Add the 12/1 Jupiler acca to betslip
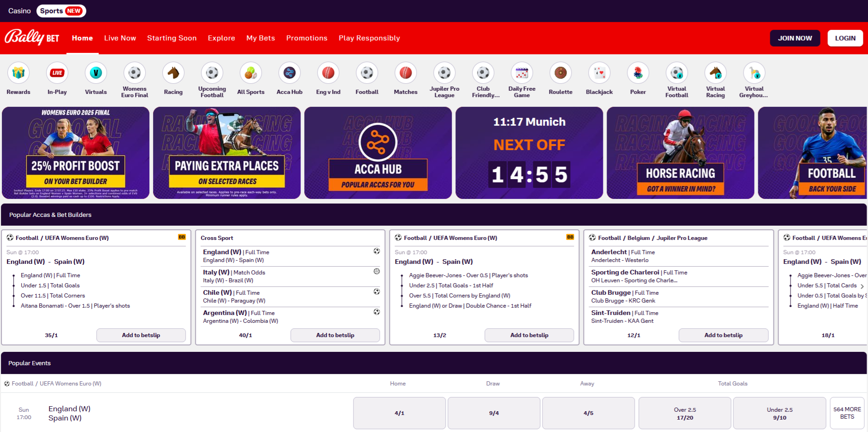Image resolution: width=868 pixels, height=432 pixels. coord(723,335)
